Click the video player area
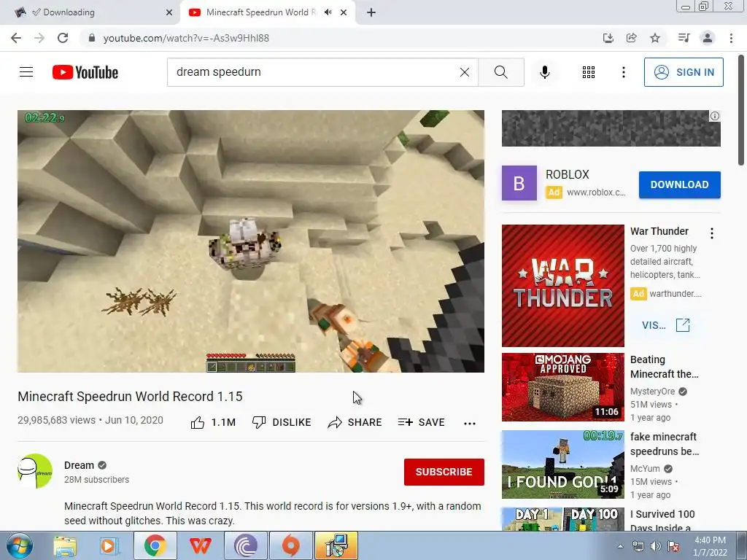This screenshot has height=560, width=747. pos(251,241)
